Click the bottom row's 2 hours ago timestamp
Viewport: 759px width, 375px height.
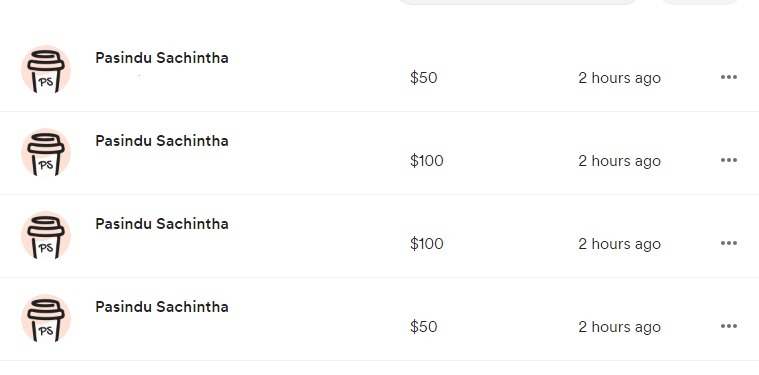tap(619, 327)
